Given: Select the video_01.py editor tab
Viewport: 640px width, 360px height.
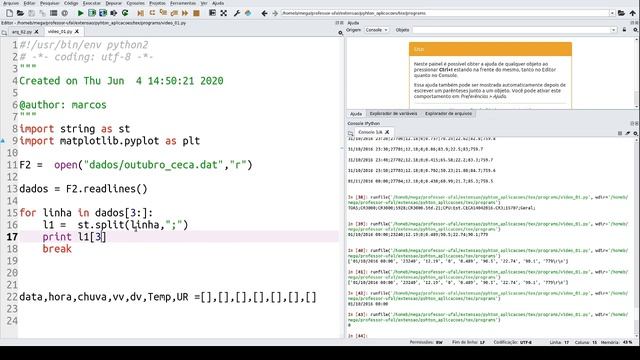Looking at the screenshot, I should point(60,31).
